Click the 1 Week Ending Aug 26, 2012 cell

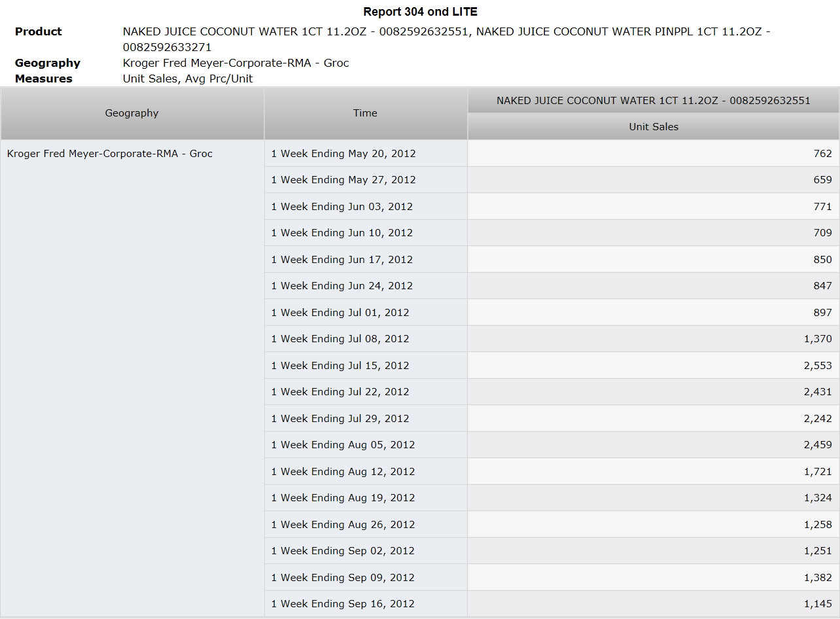click(x=366, y=524)
